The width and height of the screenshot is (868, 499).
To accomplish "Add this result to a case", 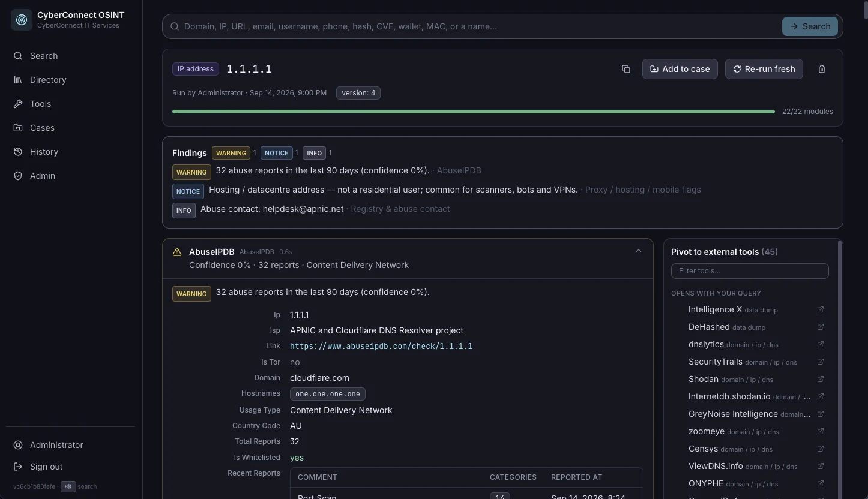I will [680, 69].
